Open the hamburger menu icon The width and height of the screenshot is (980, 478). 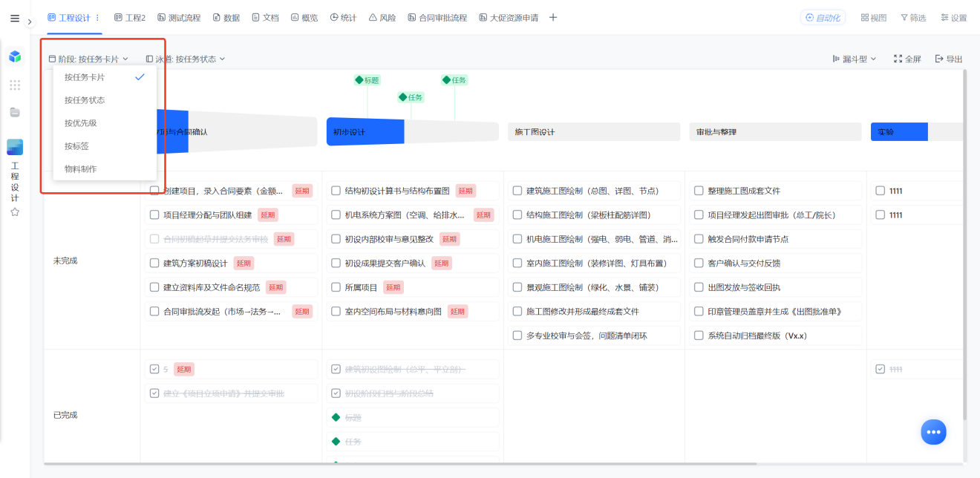[15, 19]
